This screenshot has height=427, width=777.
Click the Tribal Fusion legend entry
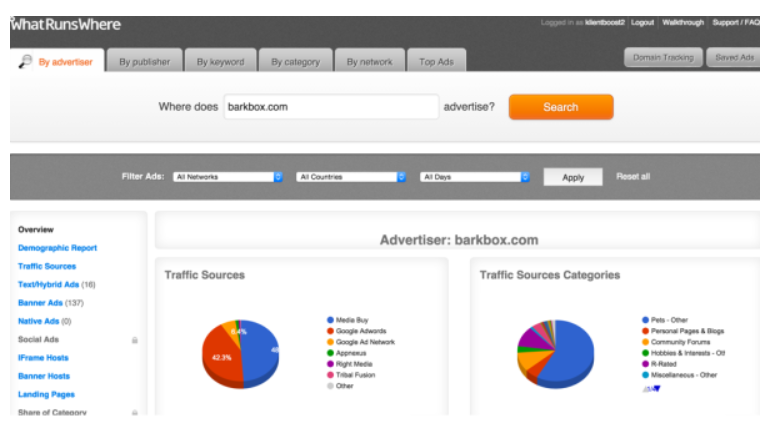pyautogui.click(x=351, y=375)
